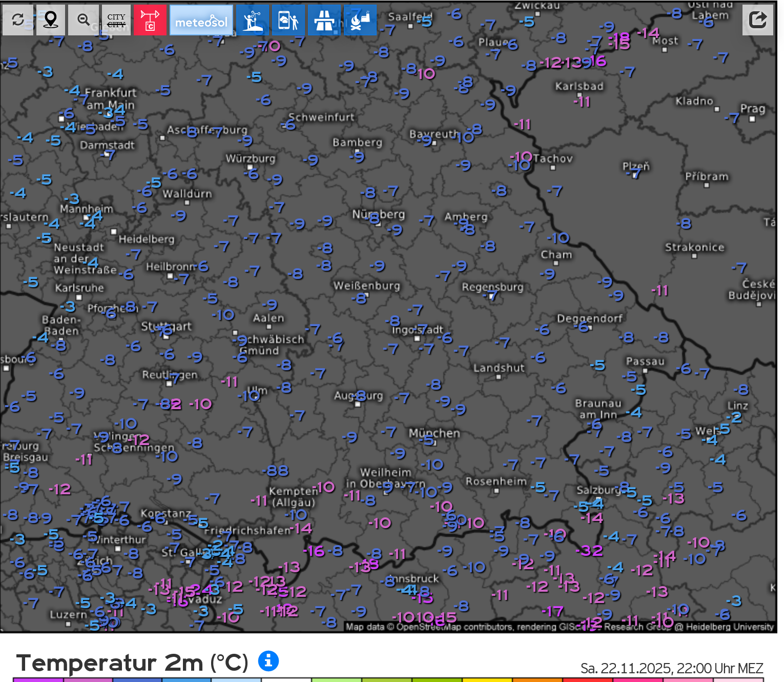Click the Cham city label
This screenshot has width=784, height=682.
[556, 254]
